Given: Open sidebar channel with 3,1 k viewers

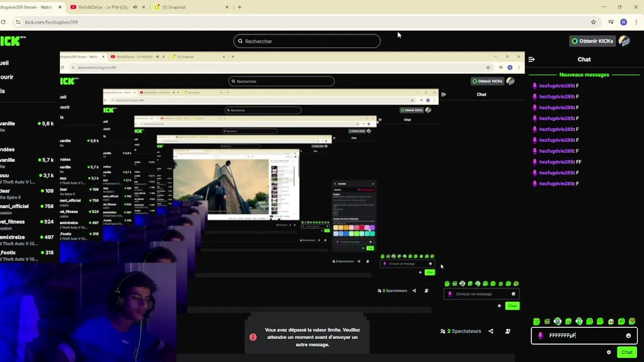Looking at the screenshot, I should tap(27, 178).
